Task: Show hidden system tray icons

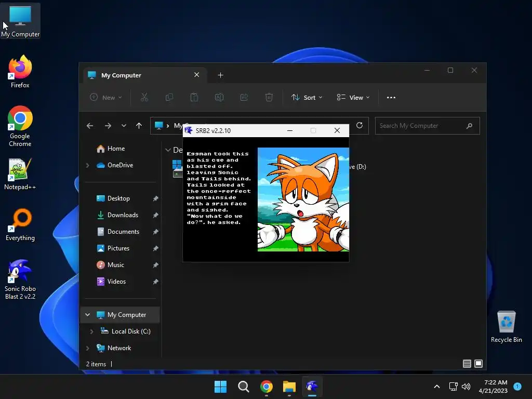Action: click(x=437, y=387)
